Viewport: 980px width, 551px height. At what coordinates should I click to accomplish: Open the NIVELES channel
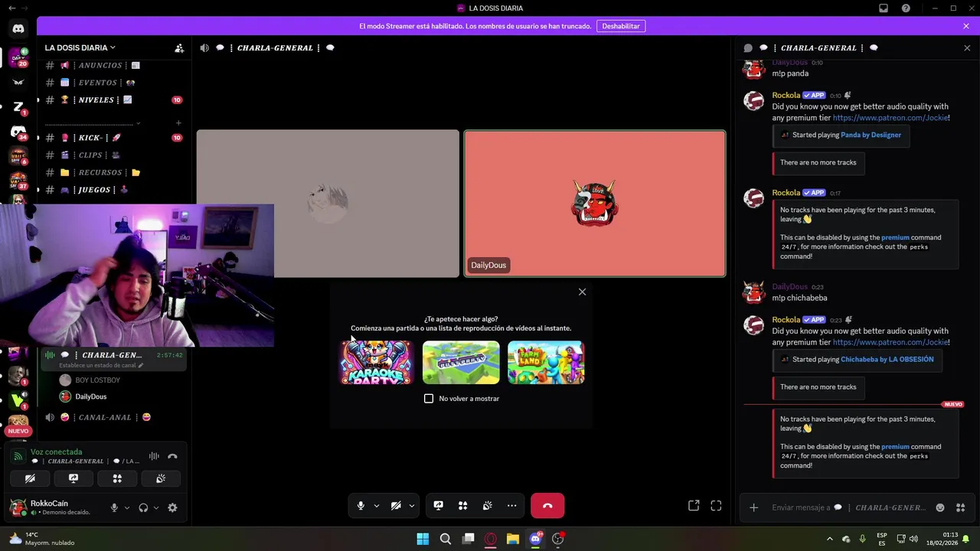point(113,100)
